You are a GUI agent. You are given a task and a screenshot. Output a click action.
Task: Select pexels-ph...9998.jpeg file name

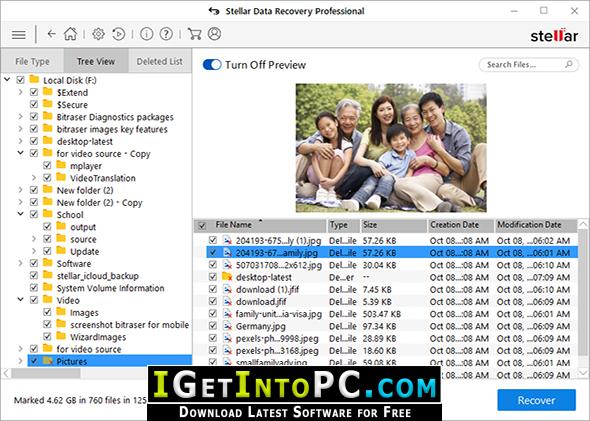[x=277, y=339]
